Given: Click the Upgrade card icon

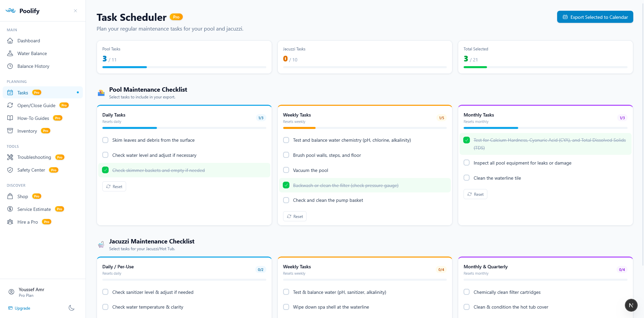Looking at the screenshot, I should [x=10, y=308].
